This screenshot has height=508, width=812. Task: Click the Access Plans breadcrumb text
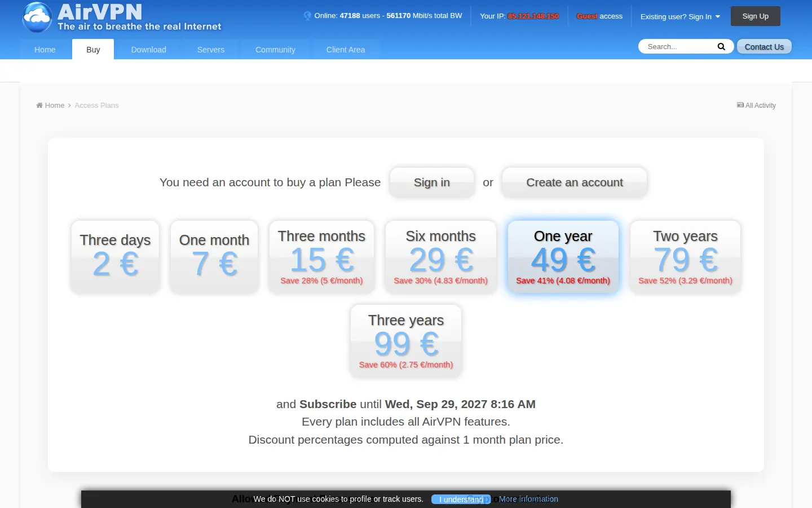(96, 106)
